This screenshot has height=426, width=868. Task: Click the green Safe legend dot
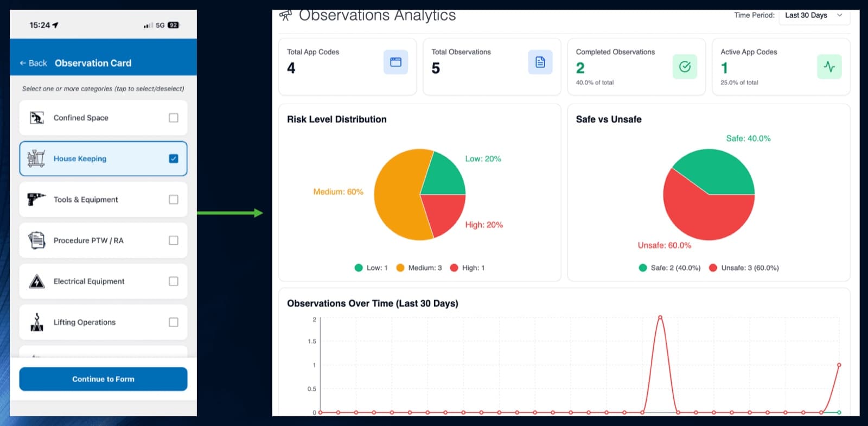coord(643,268)
